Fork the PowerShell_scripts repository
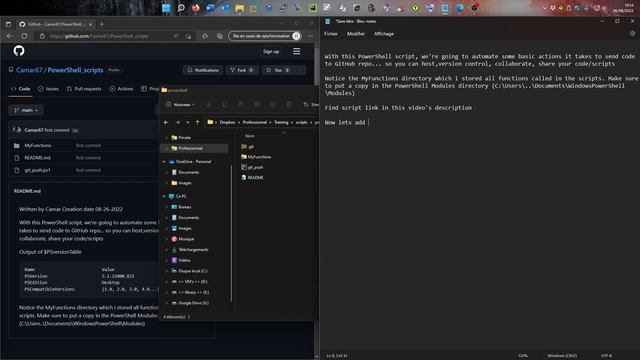 pyautogui.click(x=242, y=70)
